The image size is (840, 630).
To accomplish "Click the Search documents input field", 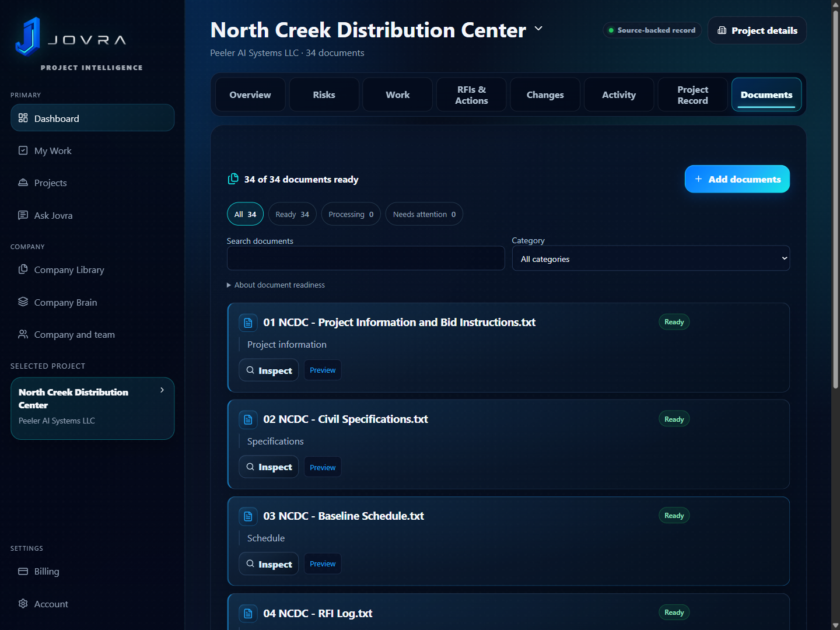I will [x=366, y=258].
